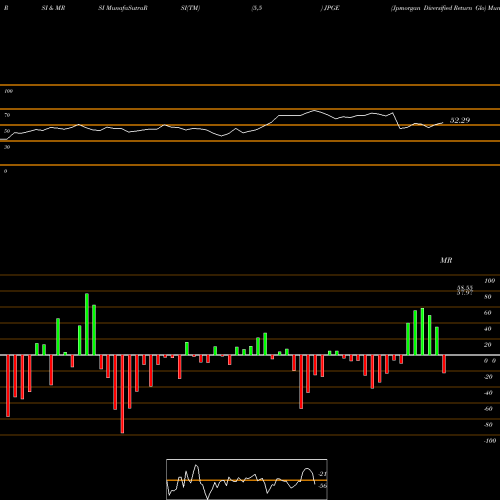
Task: Click the ') JPGE' ticker text
Action: pos(330,8)
